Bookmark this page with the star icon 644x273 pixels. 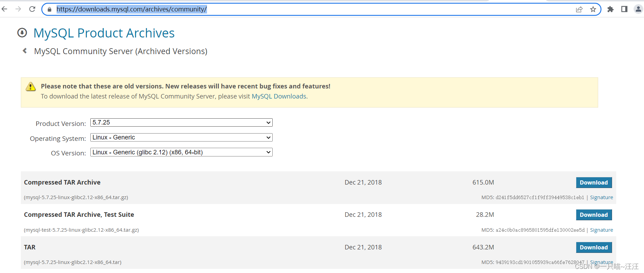(593, 9)
